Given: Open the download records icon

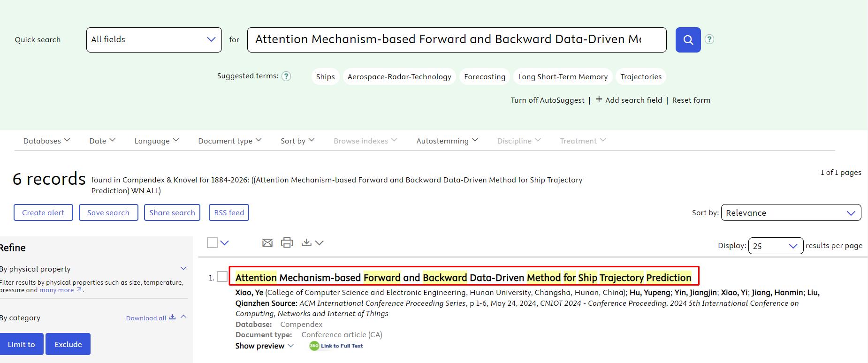Looking at the screenshot, I should pyautogui.click(x=307, y=242).
